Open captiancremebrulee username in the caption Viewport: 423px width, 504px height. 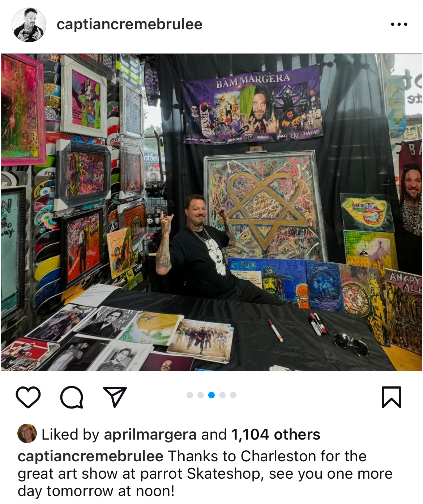[x=90, y=456]
